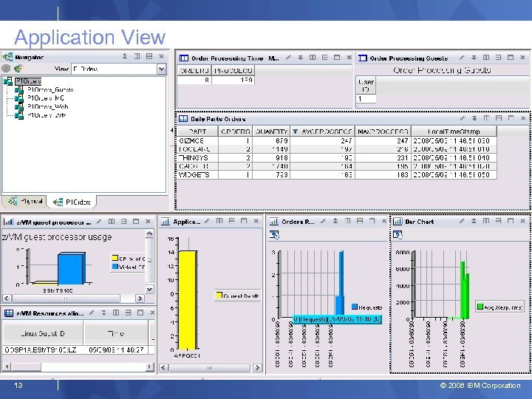The image size is (532, 399).
Task: Sort by MAXPROCSECS column header
Action: (x=383, y=132)
